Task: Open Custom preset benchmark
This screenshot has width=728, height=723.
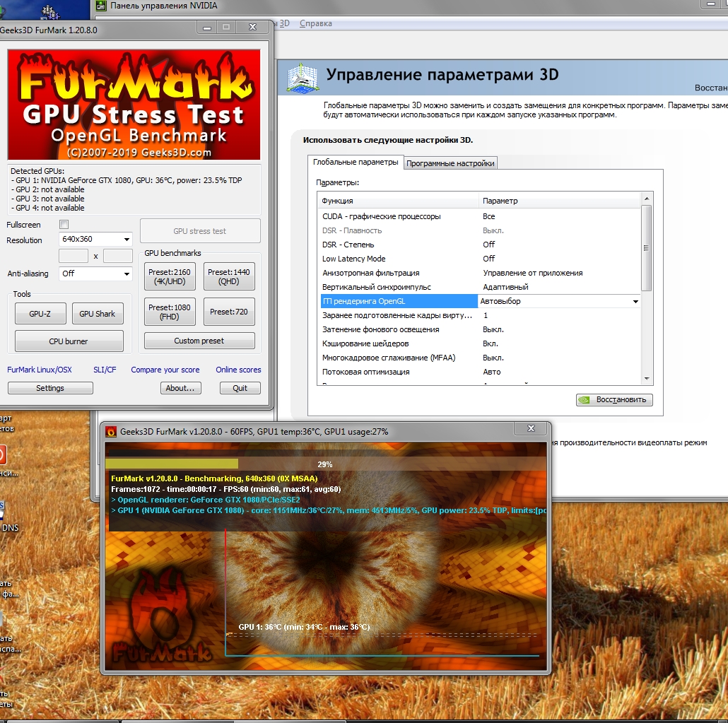Action: [x=199, y=341]
